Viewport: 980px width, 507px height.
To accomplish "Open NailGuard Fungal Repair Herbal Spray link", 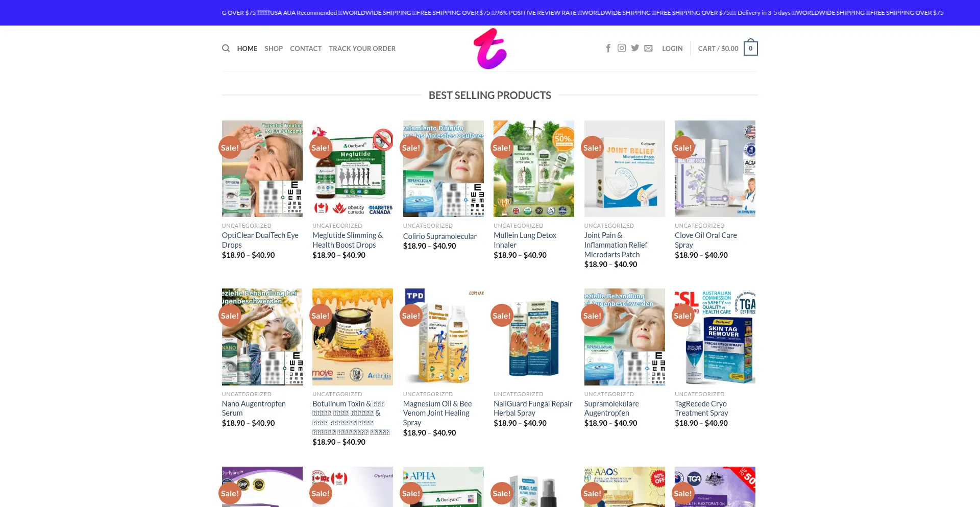I will (533, 408).
